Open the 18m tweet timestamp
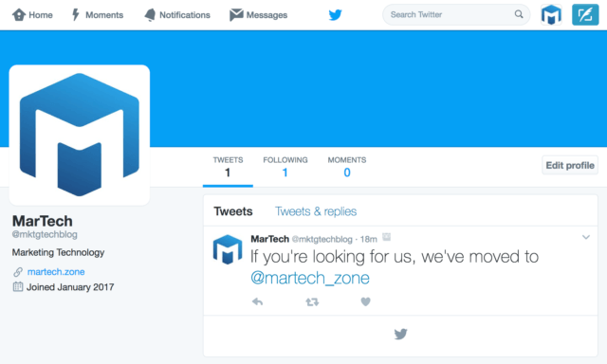The width and height of the screenshot is (607, 364). (369, 239)
